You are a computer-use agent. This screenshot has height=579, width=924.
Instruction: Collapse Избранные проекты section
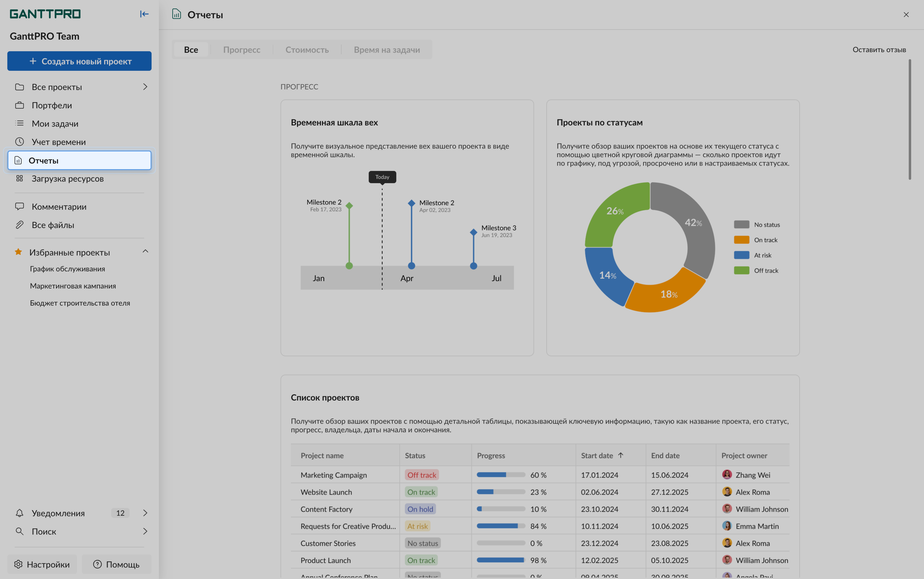(145, 252)
